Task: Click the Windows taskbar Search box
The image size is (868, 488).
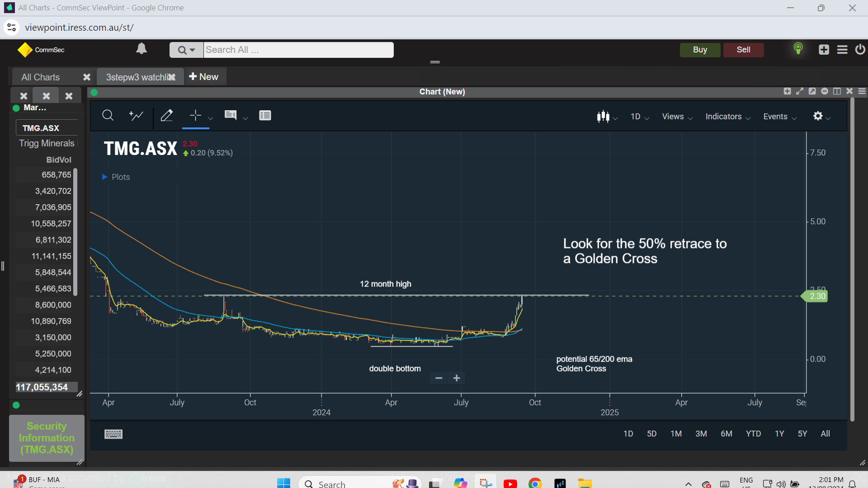Action: coord(360,483)
